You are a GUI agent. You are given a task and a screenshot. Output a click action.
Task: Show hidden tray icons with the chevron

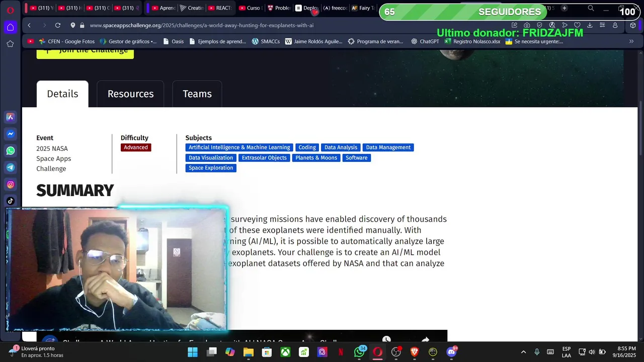pos(523,352)
